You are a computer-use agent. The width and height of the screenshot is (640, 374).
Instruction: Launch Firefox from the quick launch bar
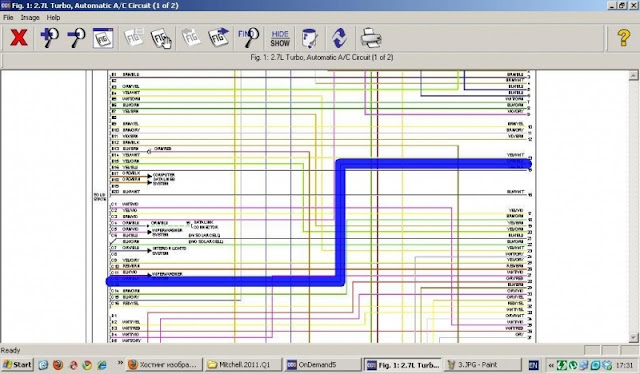point(58,365)
